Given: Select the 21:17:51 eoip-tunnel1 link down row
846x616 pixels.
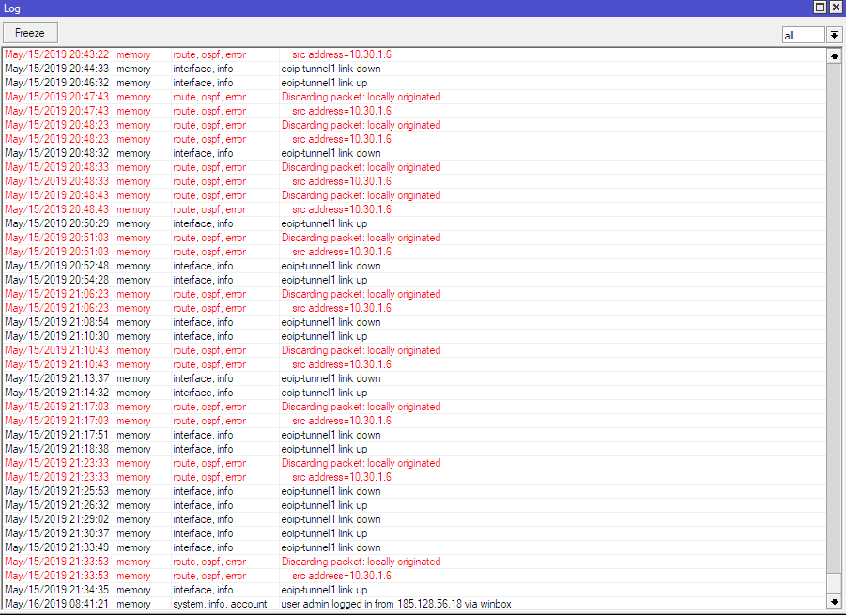Looking at the screenshot, I should click(x=414, y=436).
